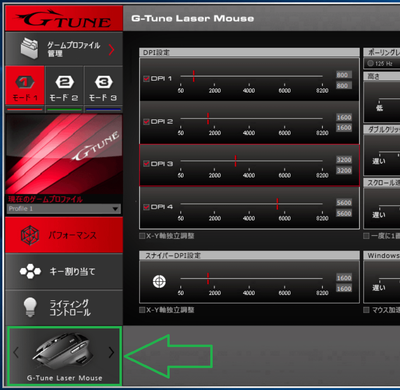Click the sniper DPI crosshair icon
The width and height of the screenshot is (400, 390).
pyautogui.click(x=159, y=282)
